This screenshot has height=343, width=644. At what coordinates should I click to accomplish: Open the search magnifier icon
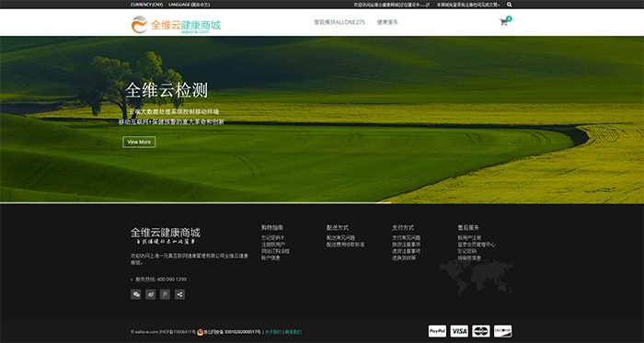[x=510, y=5]
